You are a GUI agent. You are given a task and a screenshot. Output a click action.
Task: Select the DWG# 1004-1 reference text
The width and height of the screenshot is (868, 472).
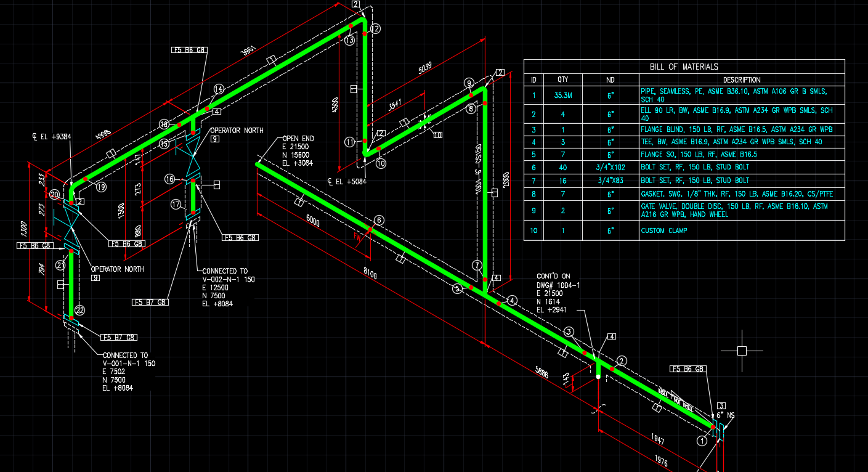pos(558,285)
